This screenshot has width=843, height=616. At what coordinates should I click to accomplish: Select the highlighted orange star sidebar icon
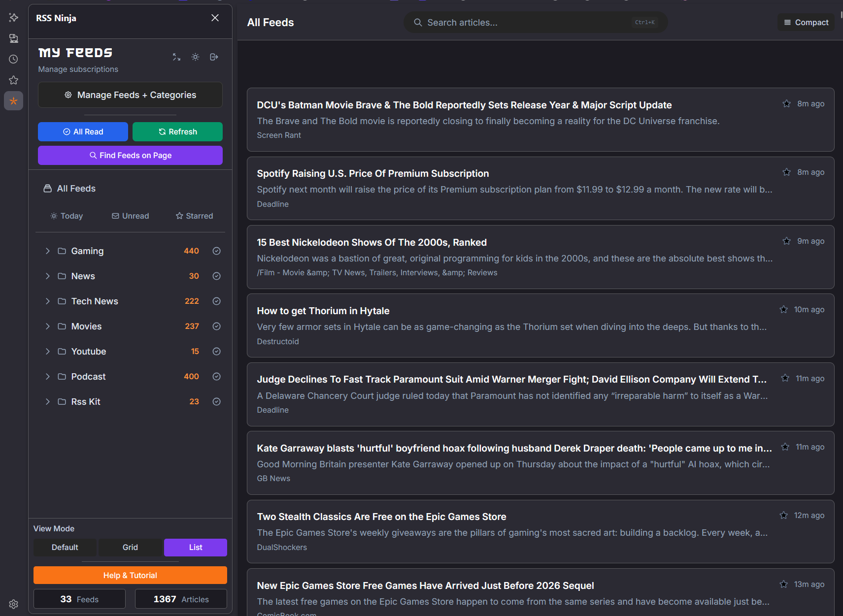13,100
